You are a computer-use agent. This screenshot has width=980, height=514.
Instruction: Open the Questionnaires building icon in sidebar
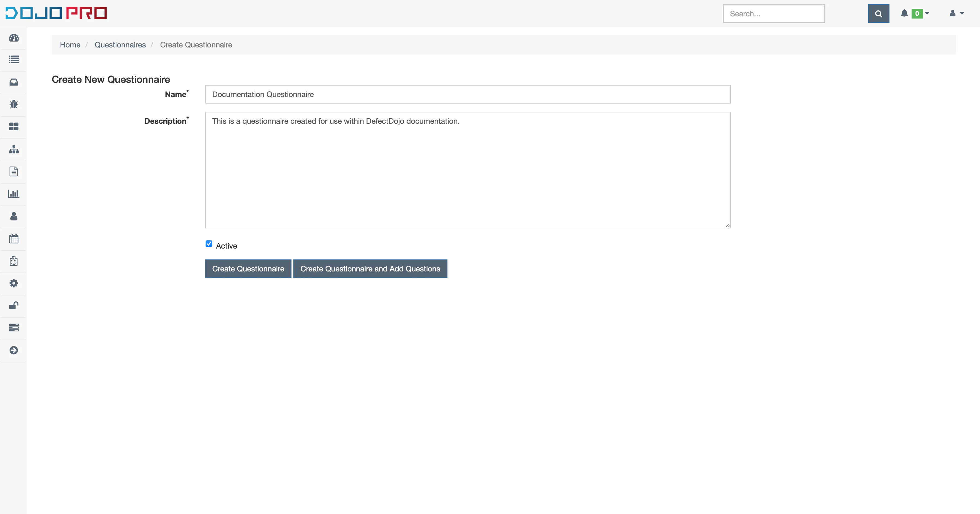(14, 261)
